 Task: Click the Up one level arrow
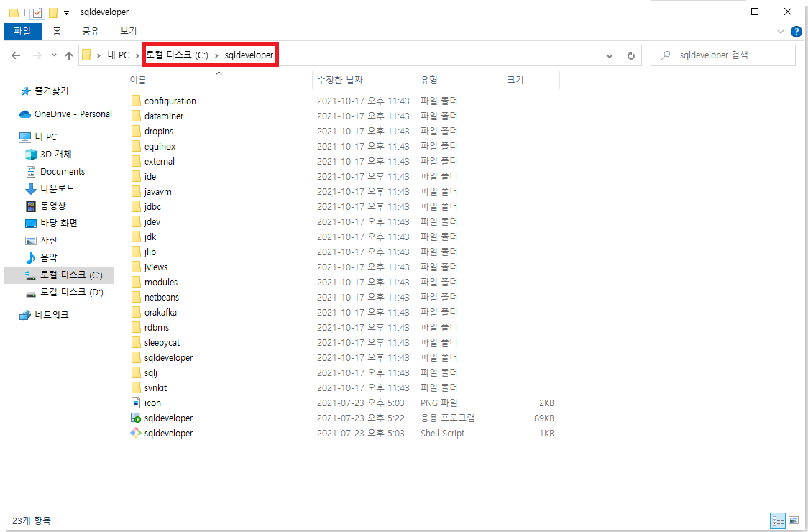(69, 55)
